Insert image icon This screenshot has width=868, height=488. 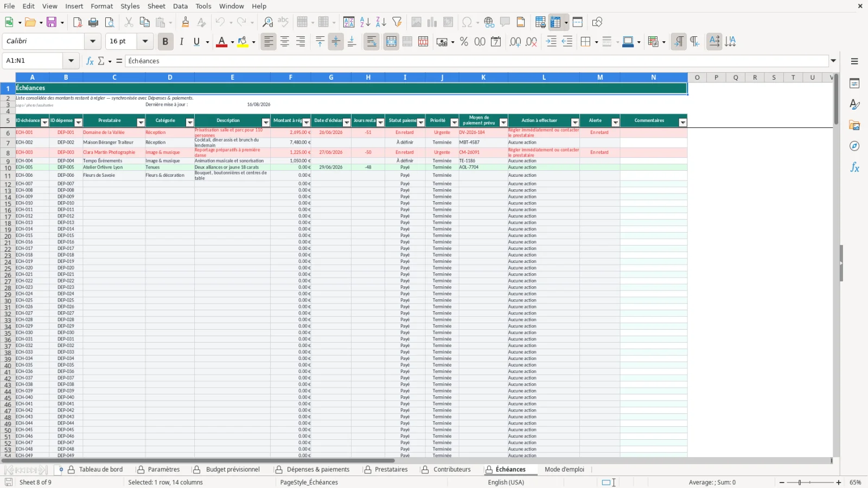[416, 22]
